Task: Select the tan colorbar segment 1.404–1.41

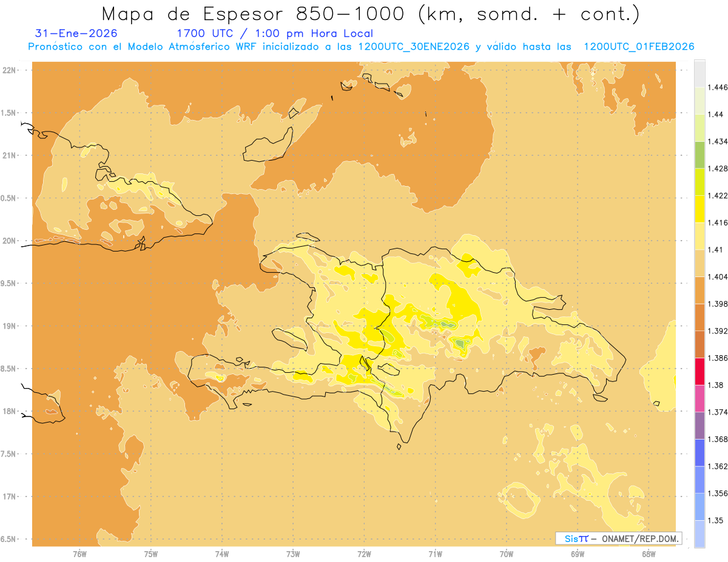Action: [699, 263]
